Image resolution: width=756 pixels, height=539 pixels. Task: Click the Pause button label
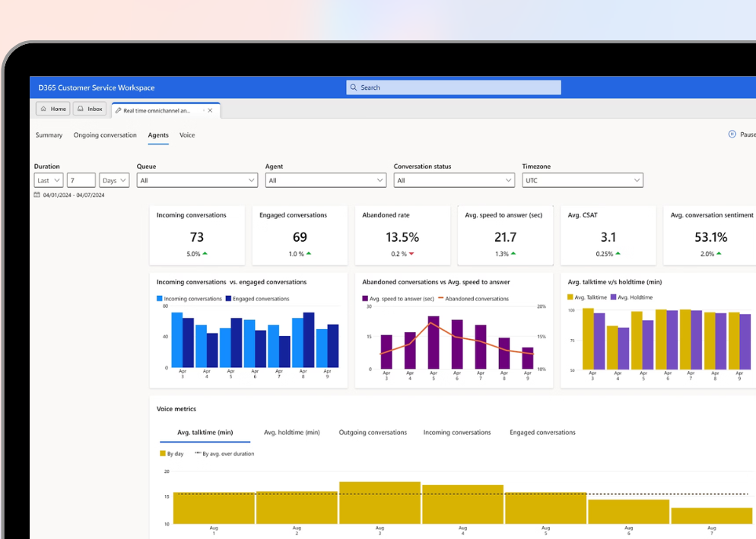748,135
